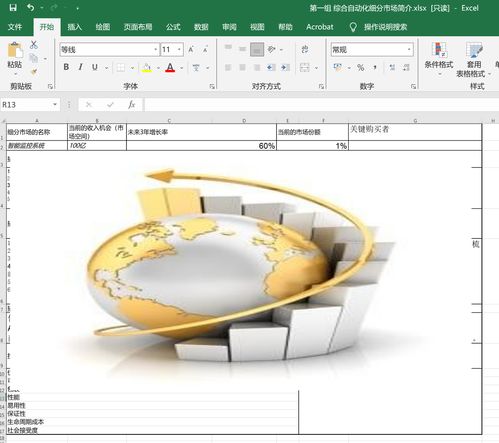
Task: Open the number format dropdown 常规
Action: [x=409, y=50]
